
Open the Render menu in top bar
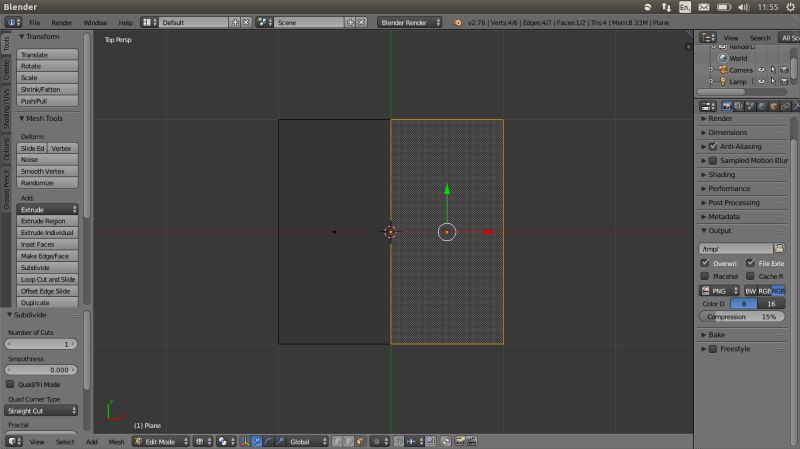[x=62, y=22]
